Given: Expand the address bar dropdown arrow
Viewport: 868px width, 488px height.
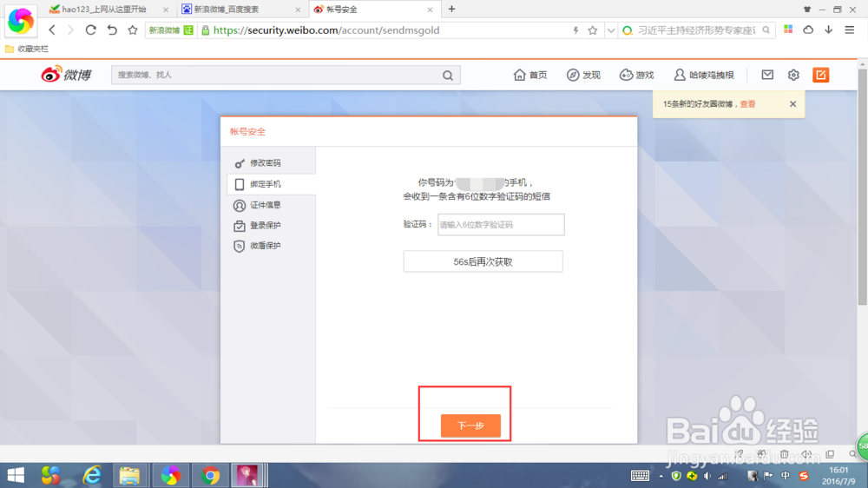Looking at the screenshot, I should point(610,30).
